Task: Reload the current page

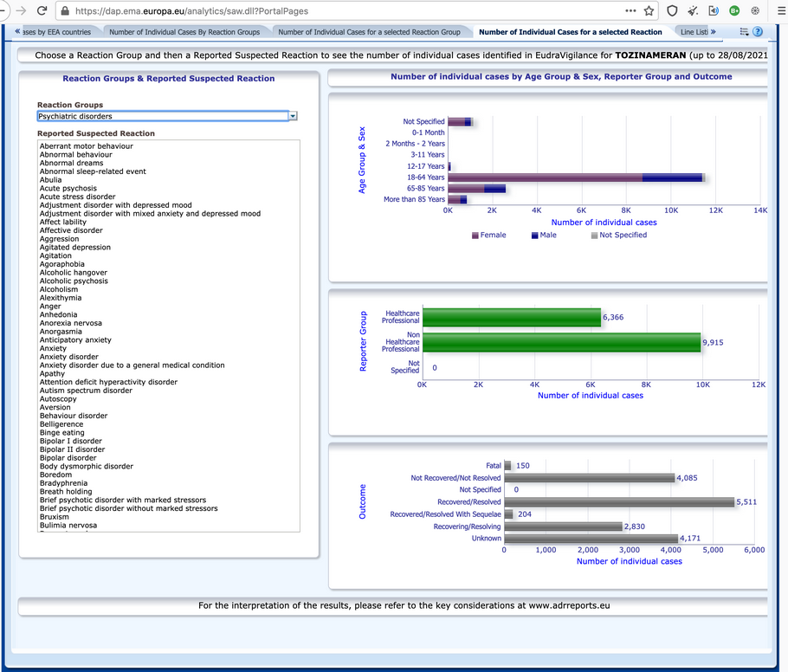Action: tap(42, 10)
